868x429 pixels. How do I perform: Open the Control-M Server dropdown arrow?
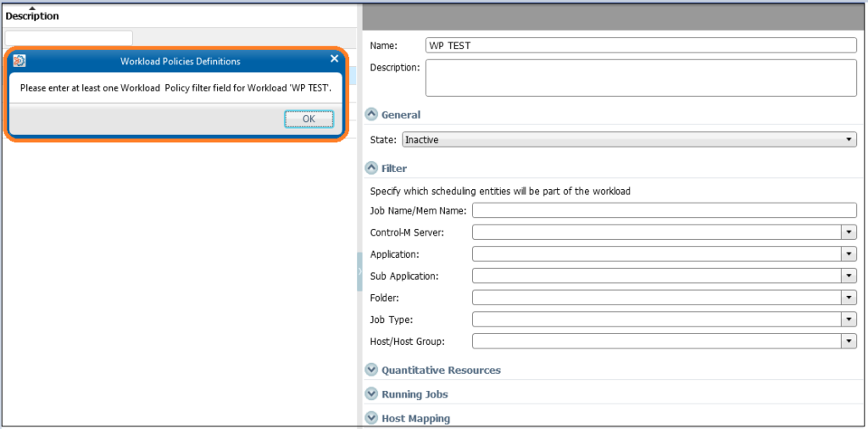(x=849, y=232)
